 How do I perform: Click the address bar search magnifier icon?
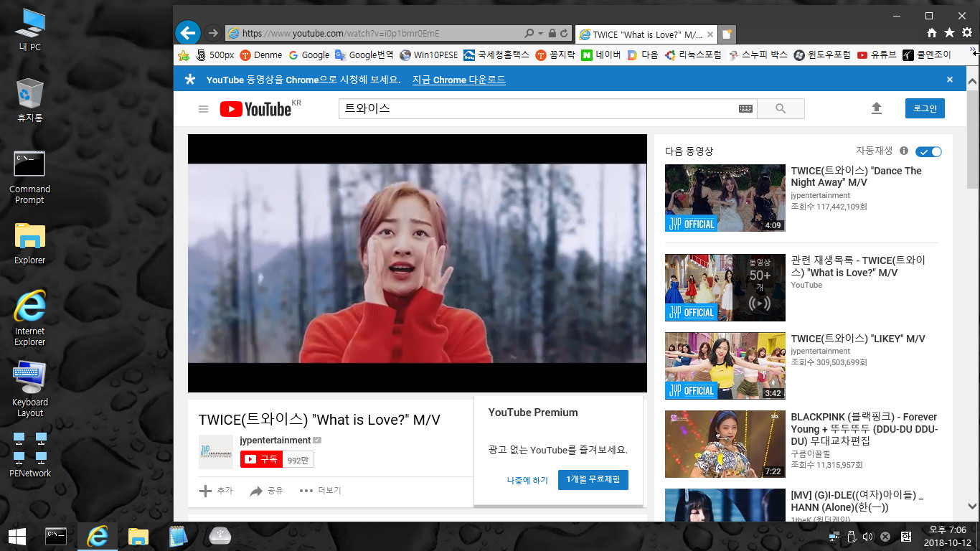coord(529,33)
